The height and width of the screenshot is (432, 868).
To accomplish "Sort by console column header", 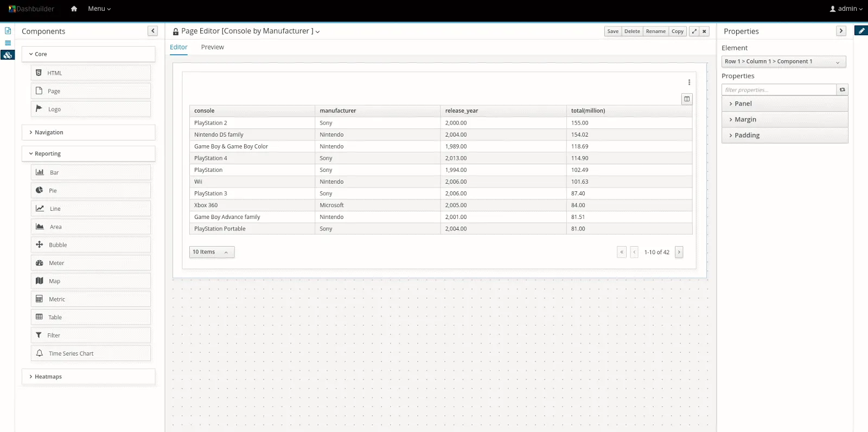I will (252, 111).
